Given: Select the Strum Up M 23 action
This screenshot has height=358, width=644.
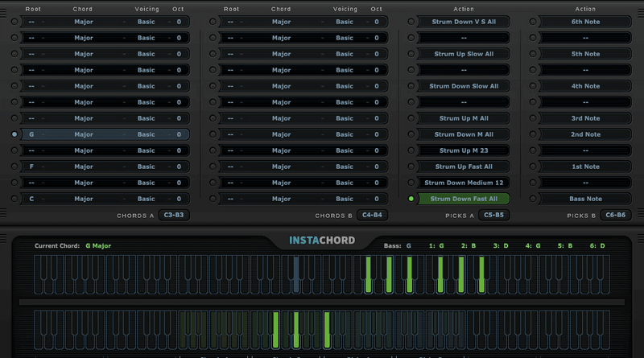Looking at the screenshot, I should coord(464,150).
